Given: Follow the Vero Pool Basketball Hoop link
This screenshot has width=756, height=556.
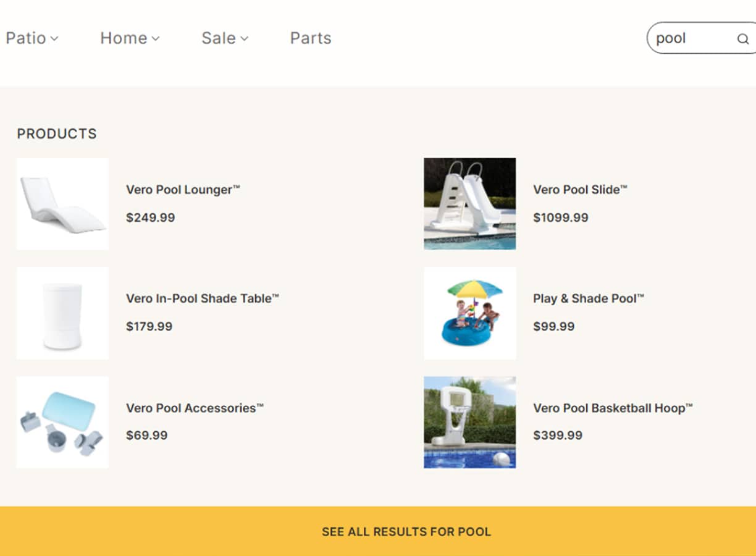Looking at the screenshot, I should pos(613,408).
